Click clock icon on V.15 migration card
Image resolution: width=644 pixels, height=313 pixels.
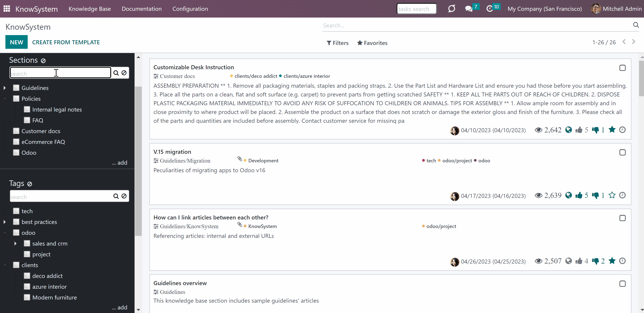(x=622, y=195)
